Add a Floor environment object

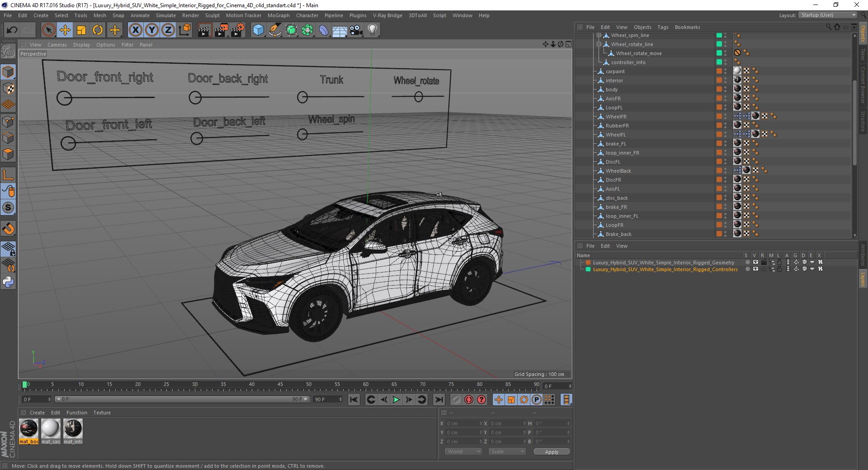tap(340, 30)
